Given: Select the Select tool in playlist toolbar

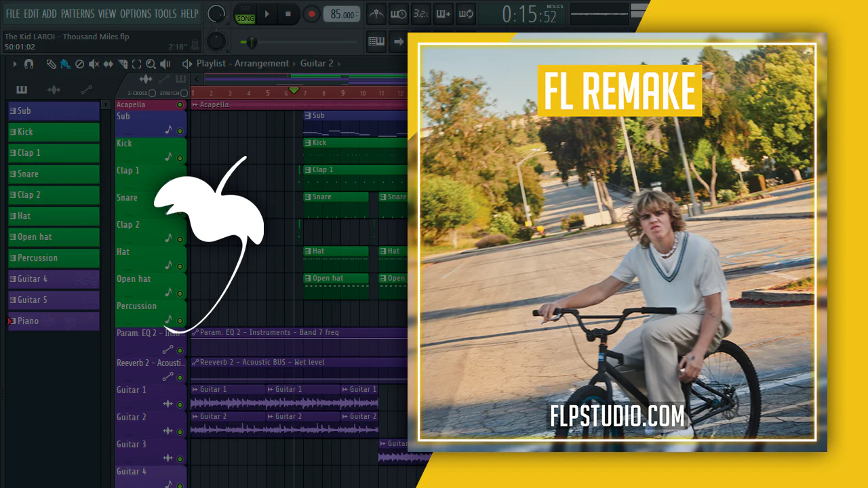Looking at the screenshot, I should tap(136, 64).
